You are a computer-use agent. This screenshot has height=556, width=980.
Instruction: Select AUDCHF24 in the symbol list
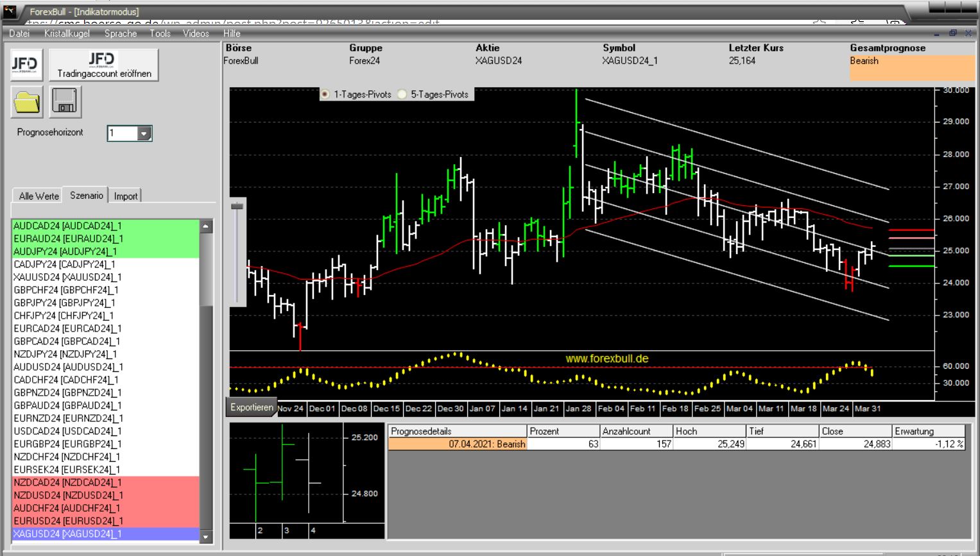[x=106, y=508]
